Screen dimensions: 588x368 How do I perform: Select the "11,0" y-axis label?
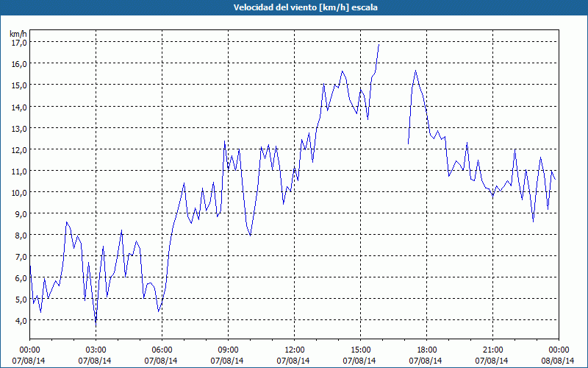point(19,171)
